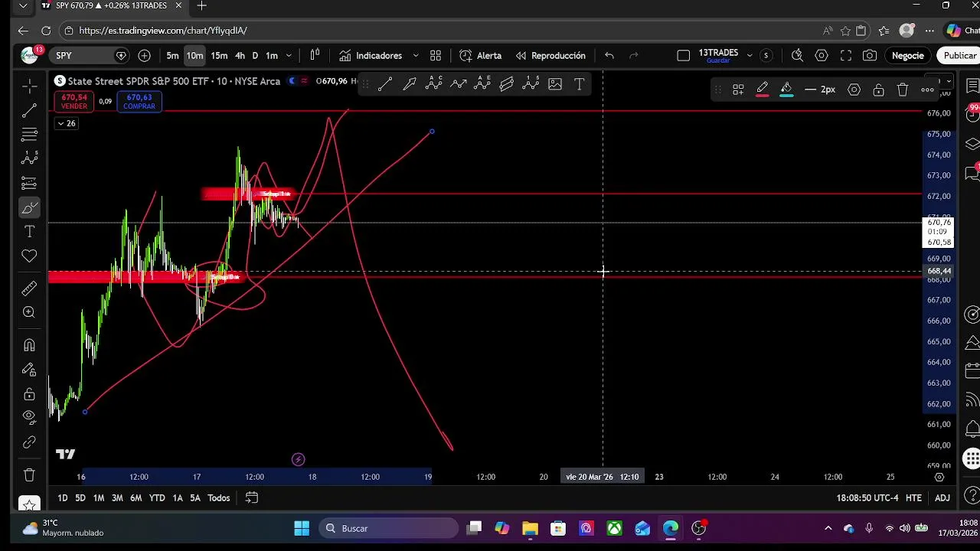Image resolution: width=980 pixels, height=551 pixels.
Task: Switch to the 15m timeframe
Action: (x=219, y=55)
